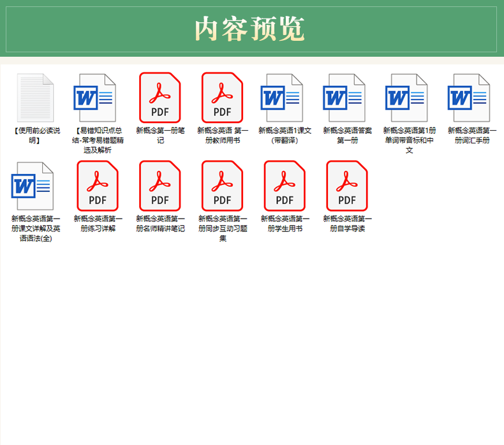This screenshot has width=504, height=445.
Task: Select file name 【使用前必读说明】
Action: (x=35, y=135)
